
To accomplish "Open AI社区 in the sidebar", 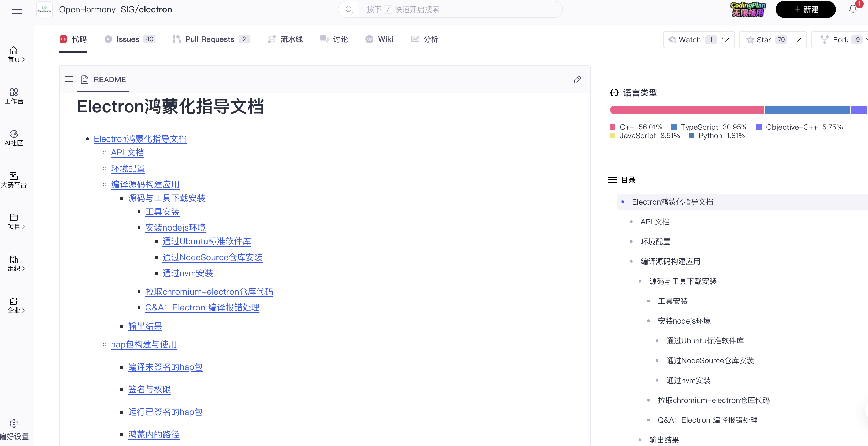I will (14, 138).
